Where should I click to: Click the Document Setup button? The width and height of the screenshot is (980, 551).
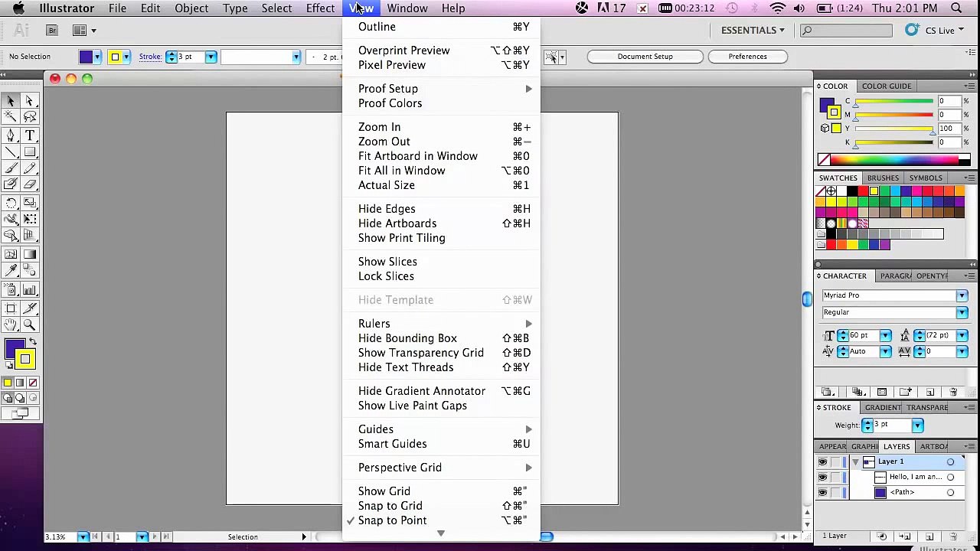(x=645, y=57)
